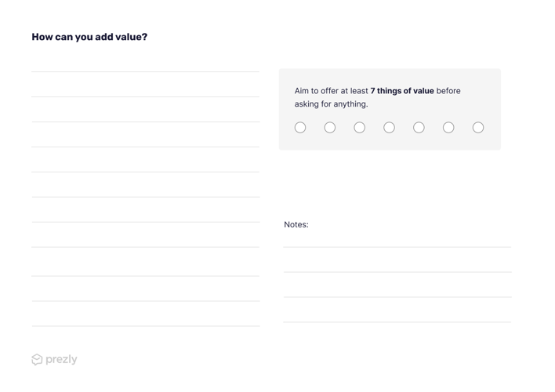Mark the seventh value circle
555x392 pixels.
(478, 128)
